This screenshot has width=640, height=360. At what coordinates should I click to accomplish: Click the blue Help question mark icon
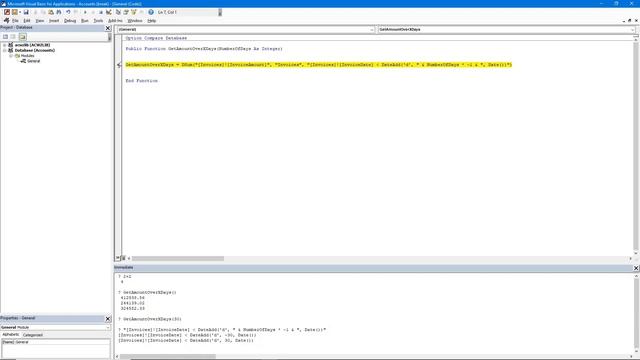point(151,12)
